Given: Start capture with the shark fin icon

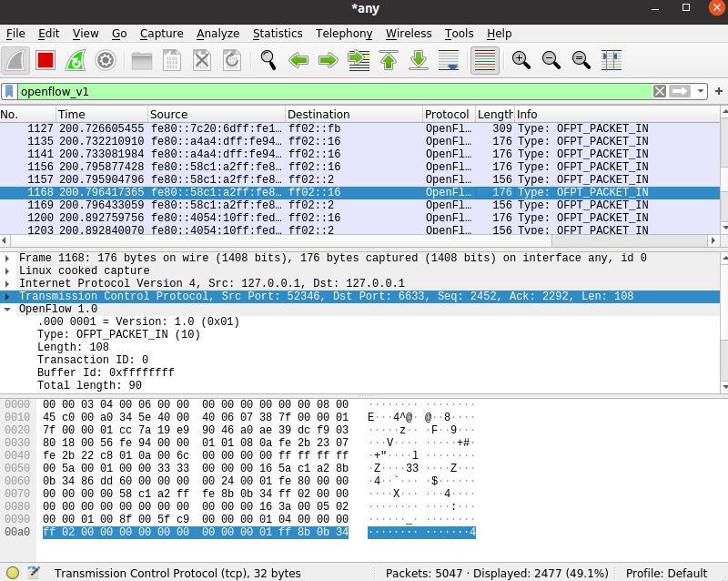Looking at the screenshot, I should pos(15,60).
